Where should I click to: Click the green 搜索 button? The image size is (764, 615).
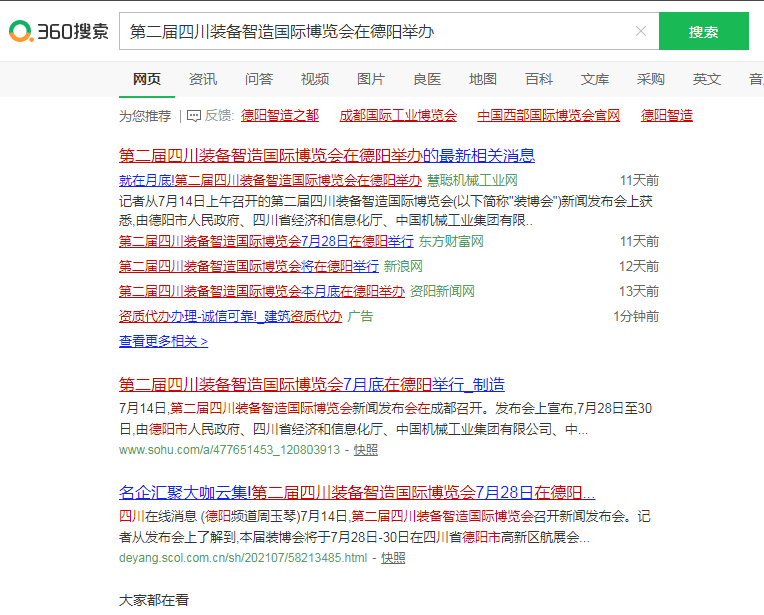pos(704,32)
